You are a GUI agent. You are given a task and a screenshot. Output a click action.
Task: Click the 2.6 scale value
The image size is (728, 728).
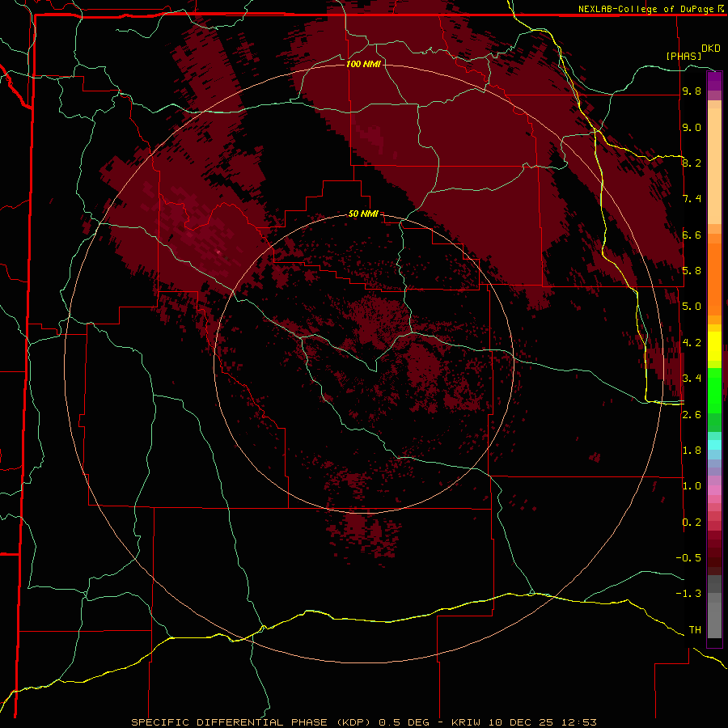692,415
